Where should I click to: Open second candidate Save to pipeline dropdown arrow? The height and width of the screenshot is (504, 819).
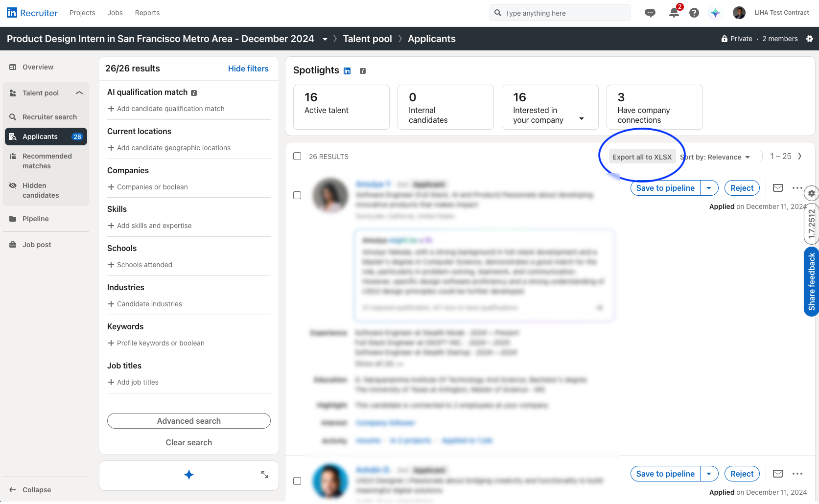click(x=709, y=474)
